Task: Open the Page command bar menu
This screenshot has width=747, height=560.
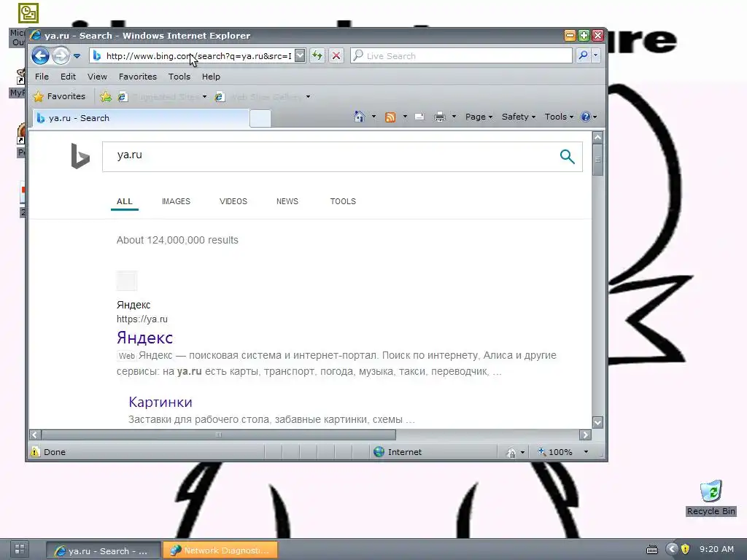Action: coord(479,117)
